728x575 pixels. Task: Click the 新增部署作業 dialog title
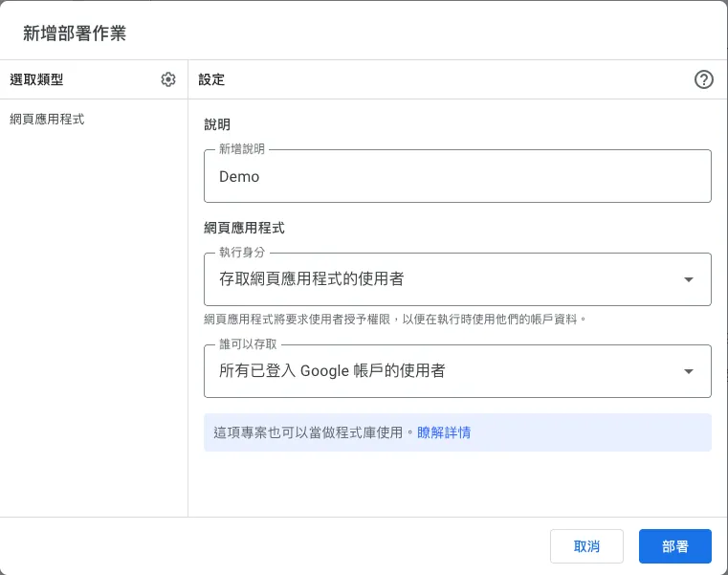pos(74,33)
